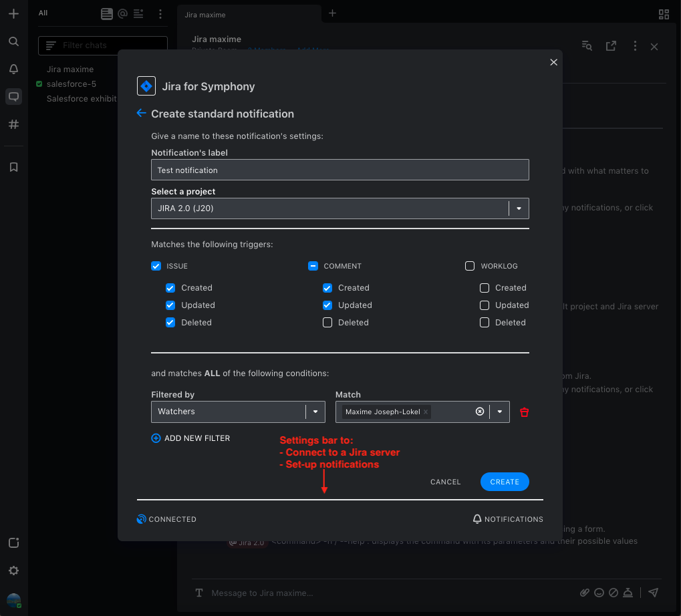Click the chime bell icon in message bar

click(628, 593)
